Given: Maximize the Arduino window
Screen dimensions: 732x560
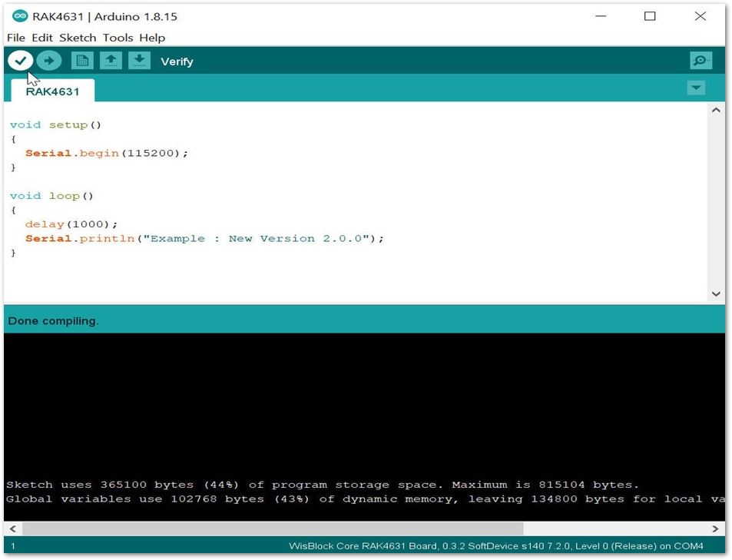Looking at the screenshot, I should pos(650,16).
